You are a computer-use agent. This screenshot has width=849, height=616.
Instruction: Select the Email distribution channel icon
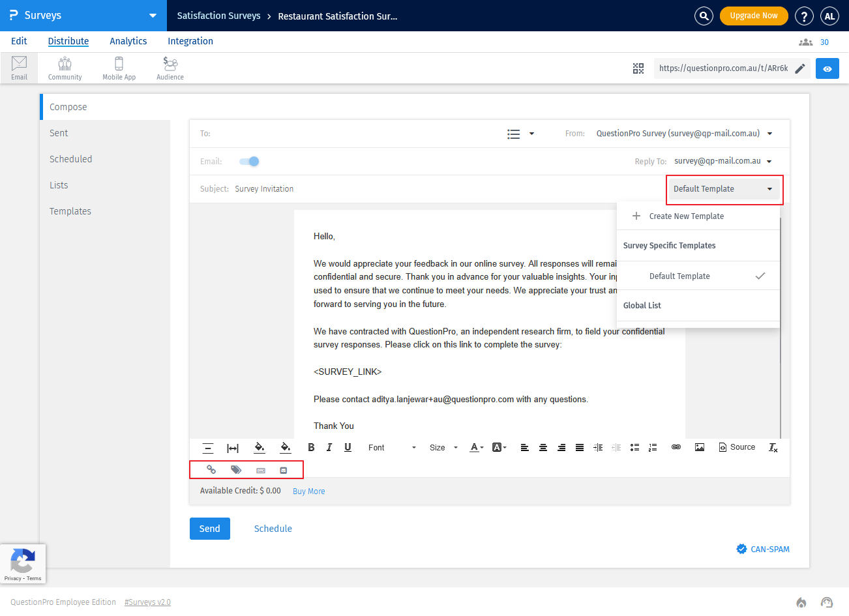19,67
